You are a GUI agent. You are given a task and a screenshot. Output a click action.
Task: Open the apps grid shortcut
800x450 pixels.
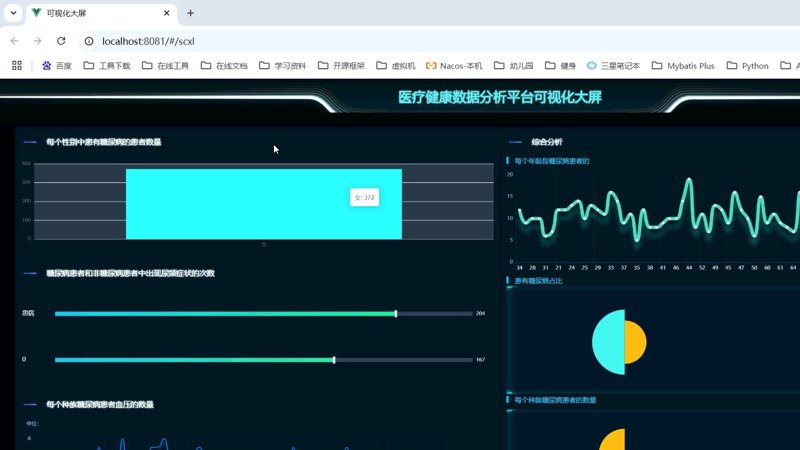pos(17,65)
